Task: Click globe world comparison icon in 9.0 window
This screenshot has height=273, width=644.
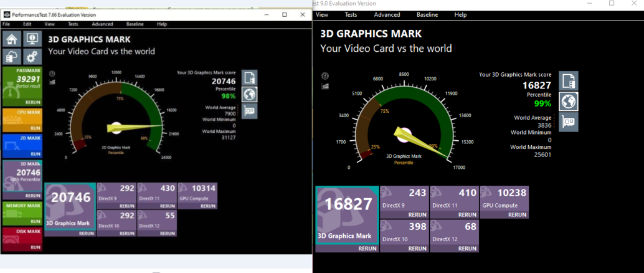Action: [569, 102]
